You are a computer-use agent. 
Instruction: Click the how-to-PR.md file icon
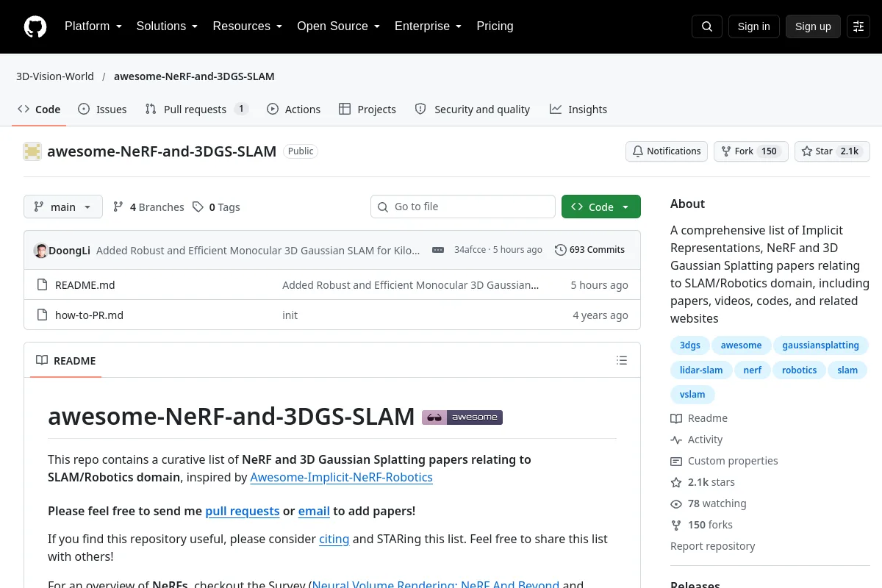point(43,315)
